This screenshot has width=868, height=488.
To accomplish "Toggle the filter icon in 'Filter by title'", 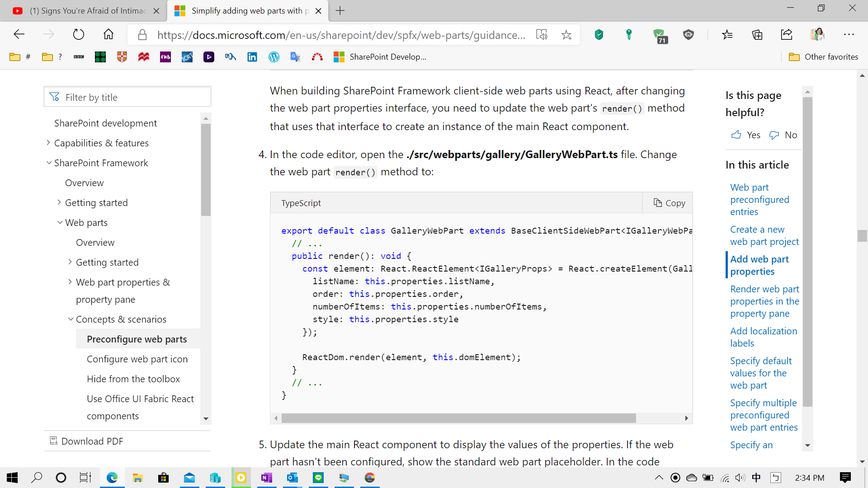I will point(54,96).
